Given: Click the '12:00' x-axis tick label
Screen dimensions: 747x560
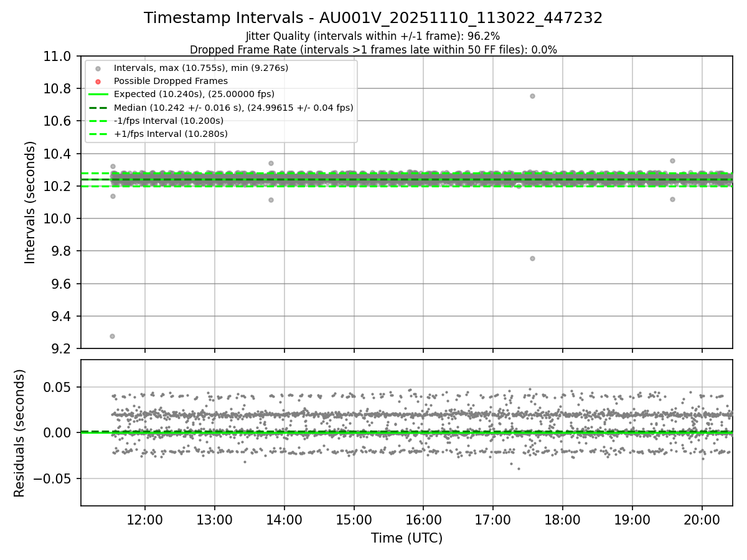Looking at the screenshot, I should pyautogui.click(x=145, y=521).
